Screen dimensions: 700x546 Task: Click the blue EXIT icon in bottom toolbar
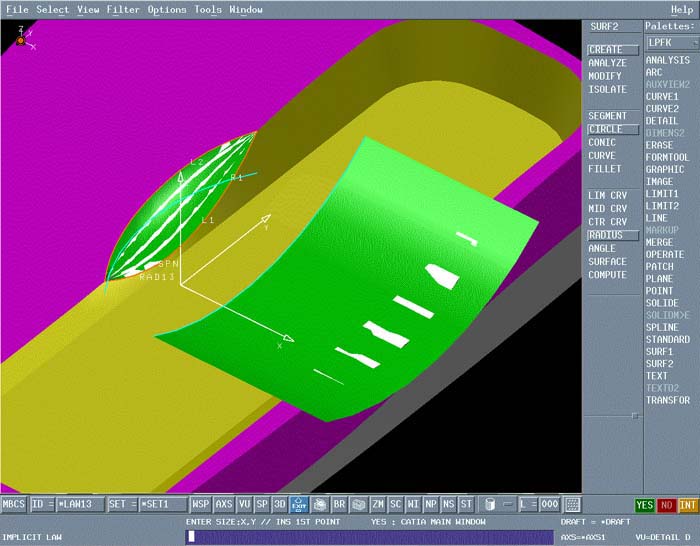click(x=299, y=504)
